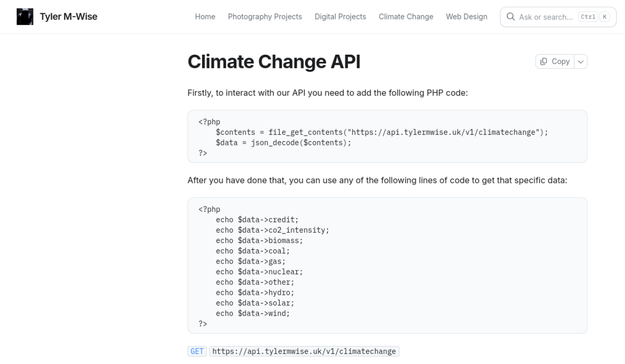Screen dimensions: 625x364
Task: Click the blue GET method badge
Action: (x=197, y=351)
